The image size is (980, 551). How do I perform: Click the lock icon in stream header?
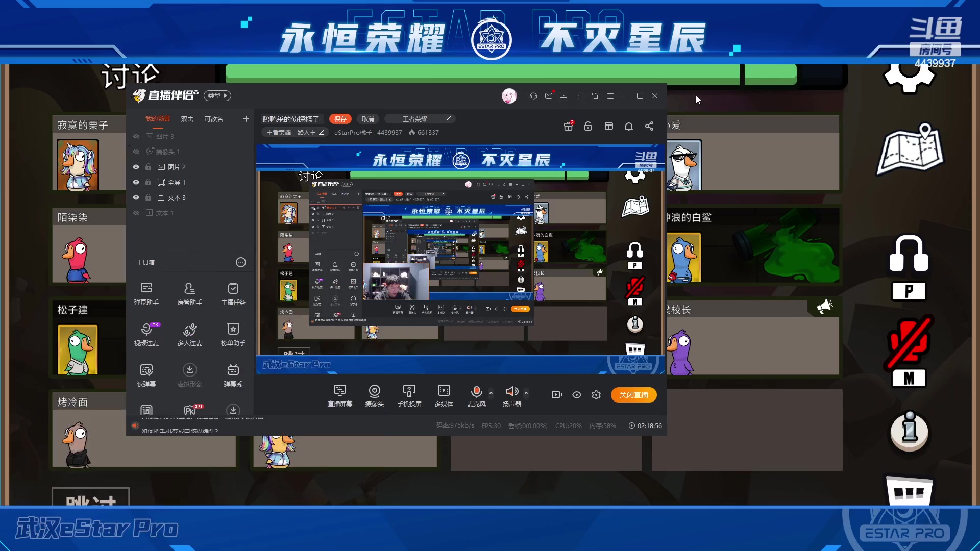[x=588, y=126]
